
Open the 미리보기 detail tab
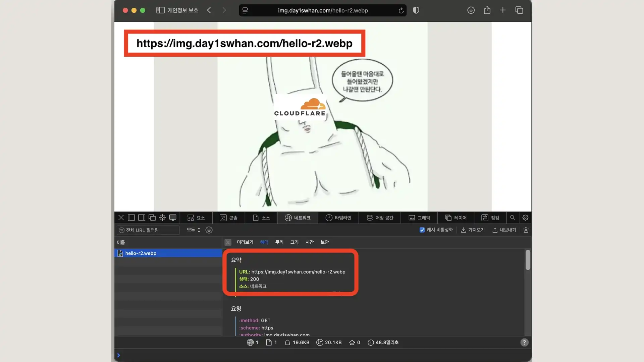coord(245,242)
